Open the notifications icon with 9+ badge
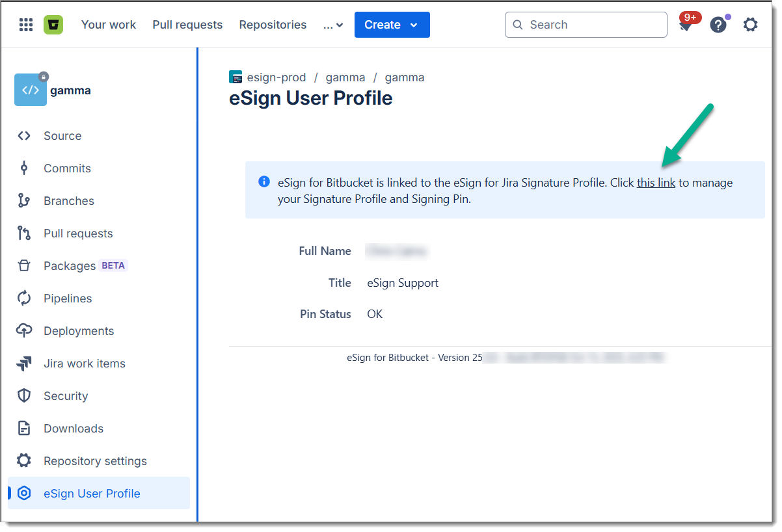The image size is (782, 532). pyautogui.click(x=686, y=25)
